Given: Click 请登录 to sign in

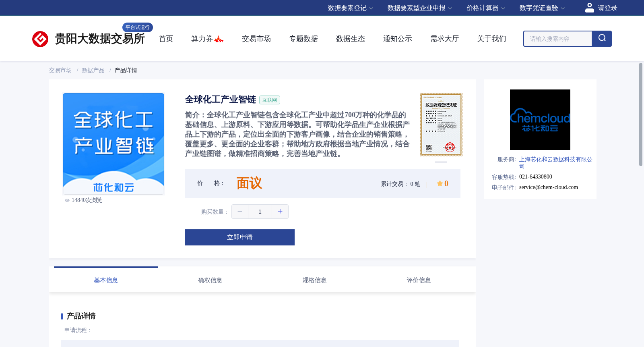Looking at the screenshot, I should [x=607, y=8].
